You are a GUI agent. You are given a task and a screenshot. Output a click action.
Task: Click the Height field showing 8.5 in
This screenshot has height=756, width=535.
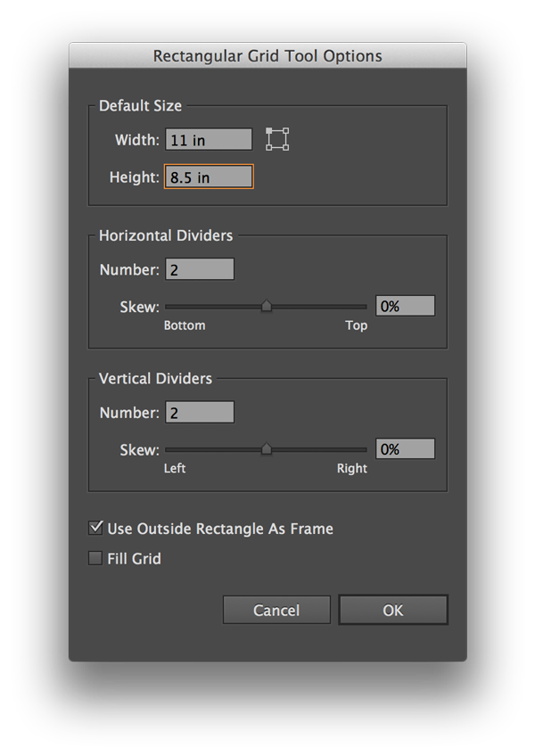[209, 177]
